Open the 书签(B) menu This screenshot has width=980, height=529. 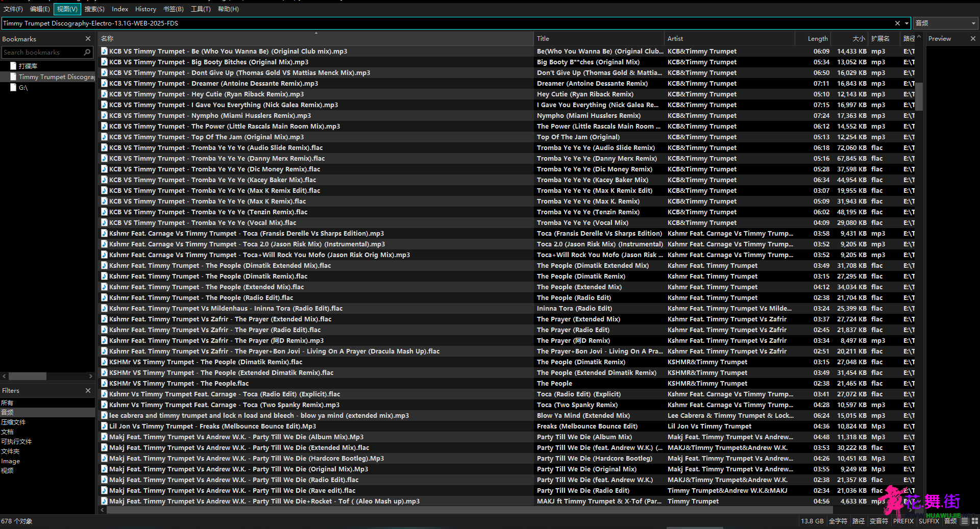(x=174, y=9)
